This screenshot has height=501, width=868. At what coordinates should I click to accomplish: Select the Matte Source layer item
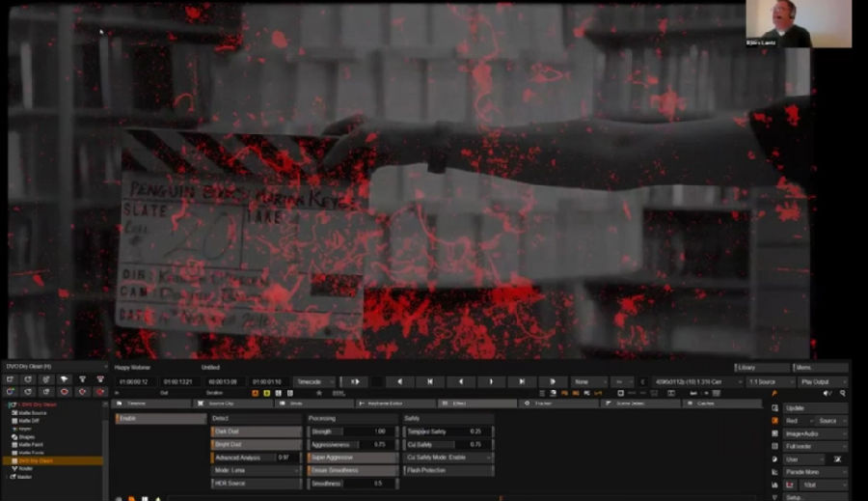point(33,413)
